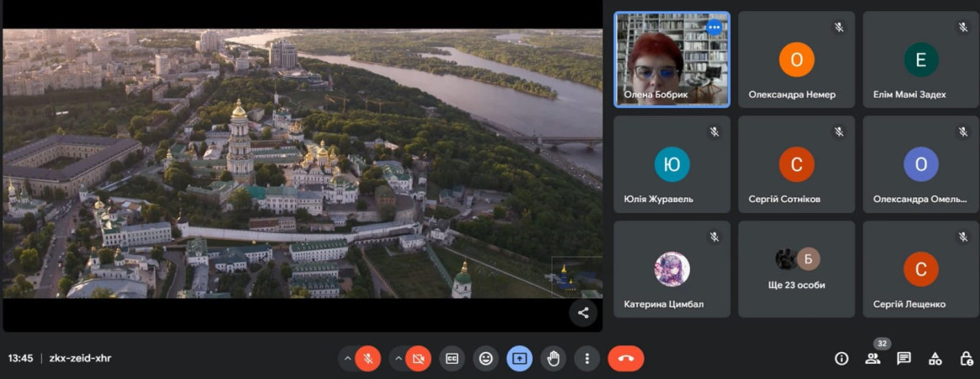Open the 'Ще 23 особи' tile
Screen dimensions: 980x379
click(x=796, y=270)
